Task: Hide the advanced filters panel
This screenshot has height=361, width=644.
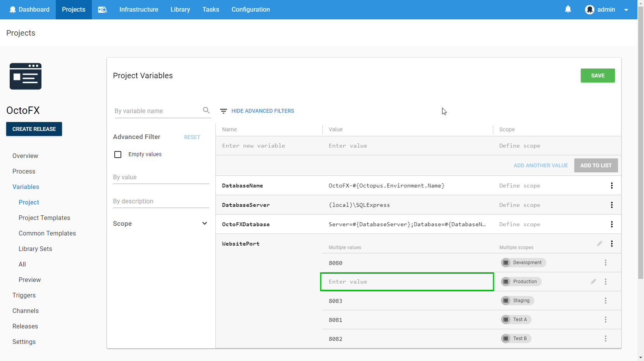Action: click(x=262, y=111)
